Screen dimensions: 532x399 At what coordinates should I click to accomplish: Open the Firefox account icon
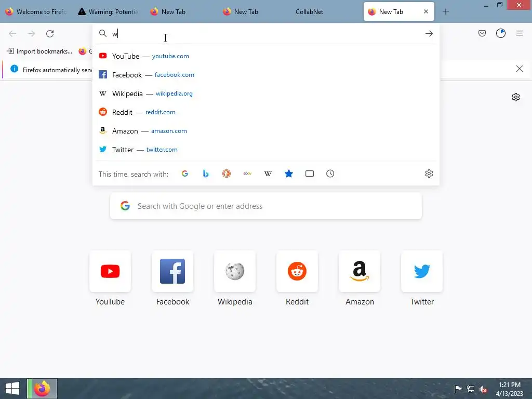pos(501,33)
